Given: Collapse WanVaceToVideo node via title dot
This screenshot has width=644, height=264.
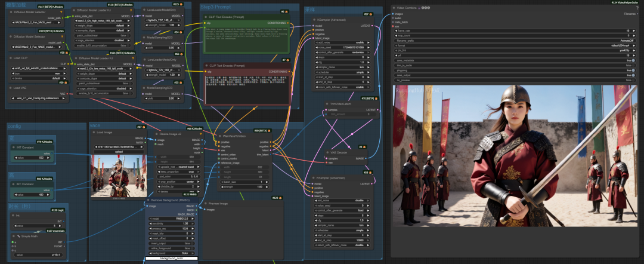Looking at the screenshot, I should click(x=219, y=136).
